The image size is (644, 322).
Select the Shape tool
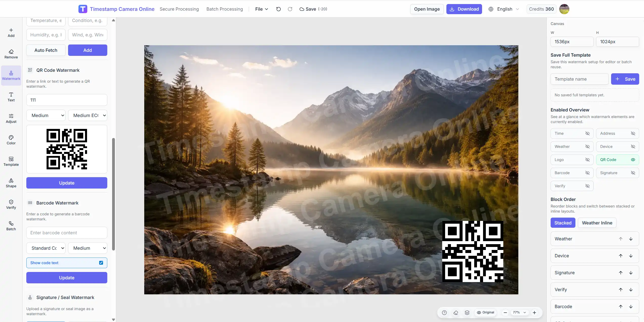click(x=11, y=183)
